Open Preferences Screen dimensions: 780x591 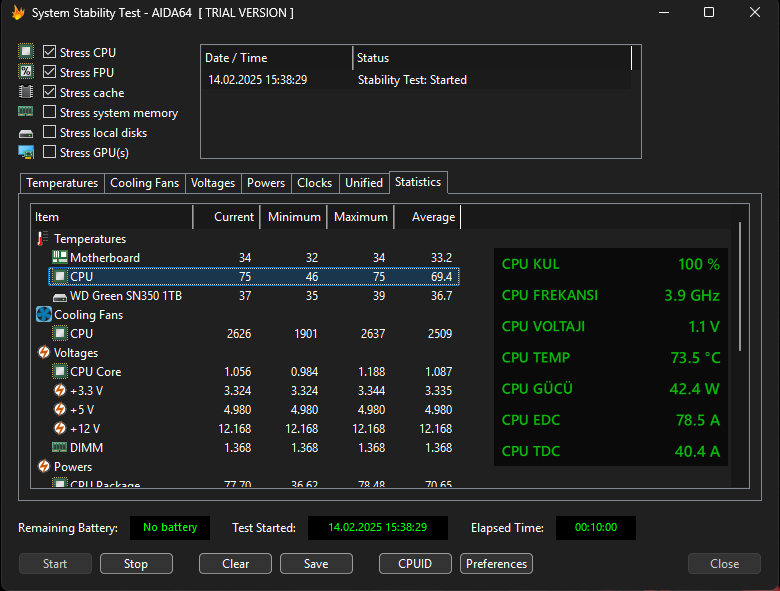click(496, 564)
